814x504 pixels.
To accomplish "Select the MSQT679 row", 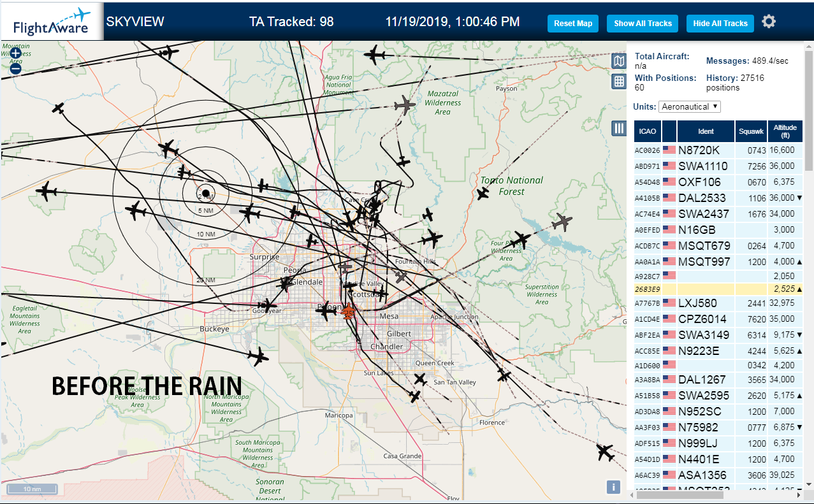I will 719,245.
